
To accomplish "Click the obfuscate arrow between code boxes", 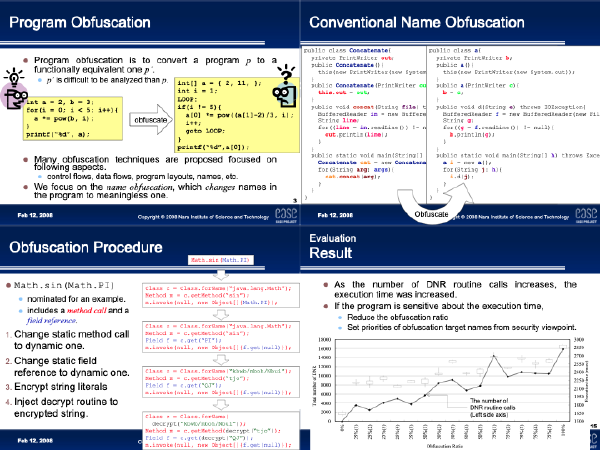I will [x=149, y=119].
